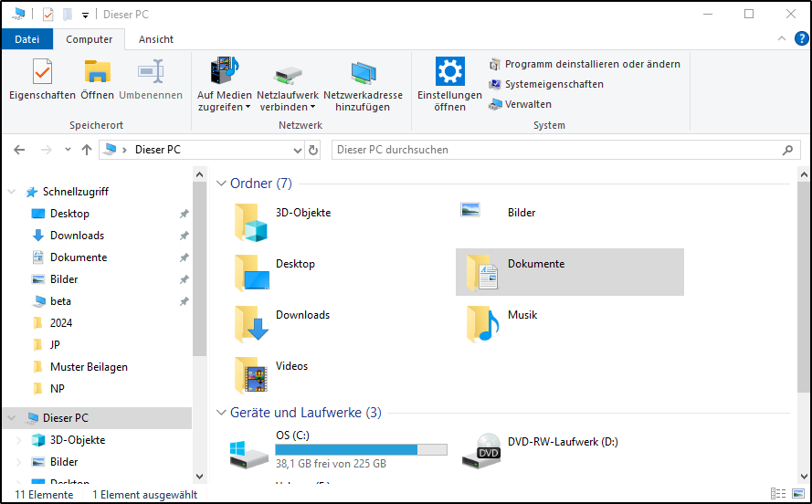Image resolution: width=812 pixels, height=504 pixels.
Task: Switch to the Computer ribbon tab
Action: (90, 39)
